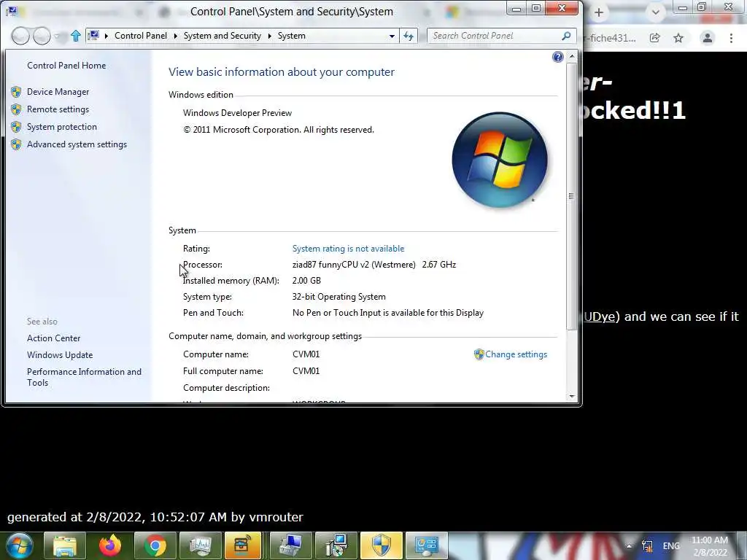This screenshot has height=560, width=747.
Task: Click the Windows Developer Preview text
Action: click(x=237, y=113)
